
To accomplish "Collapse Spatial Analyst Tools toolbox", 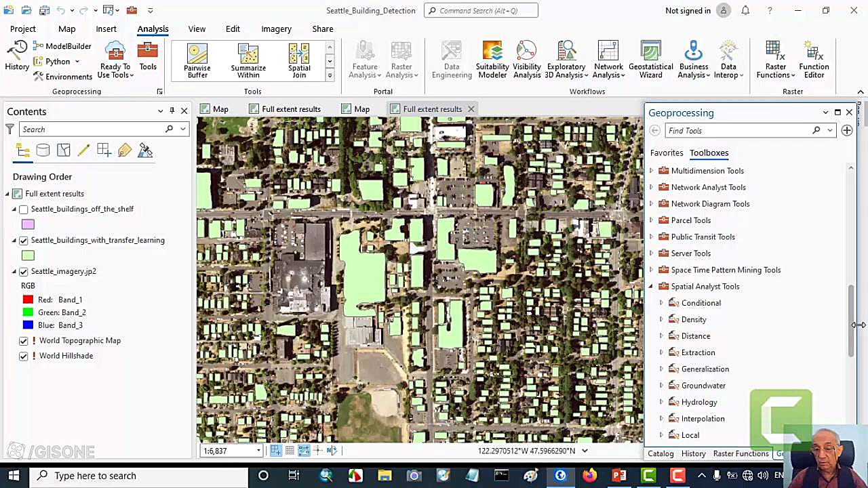I will pos(652,287).
